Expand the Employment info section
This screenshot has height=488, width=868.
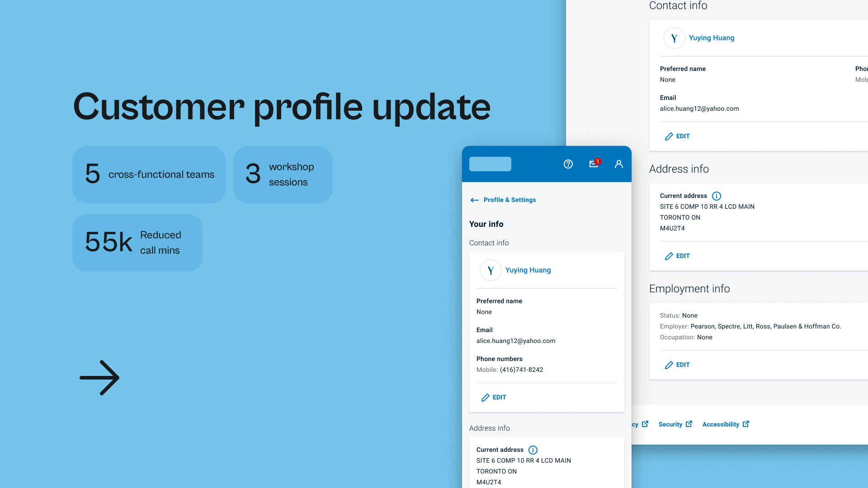point(690,288)
